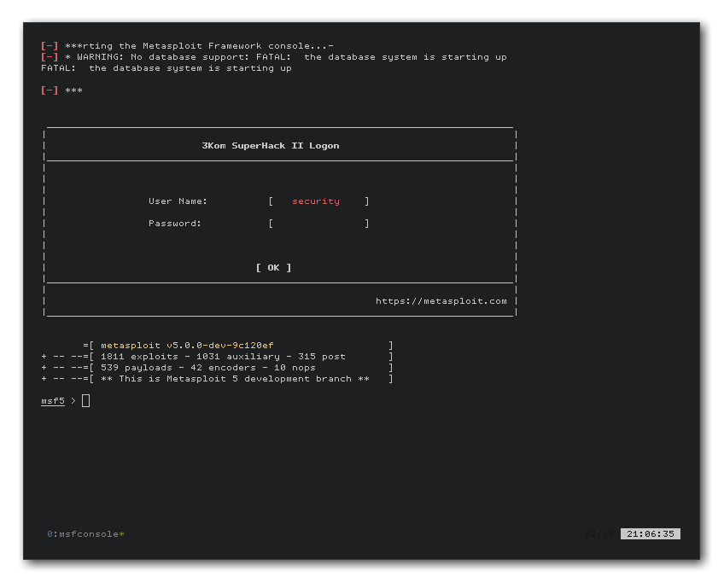Click the User Name: label
The image size is (724, 588).
(x=178, y=201)
